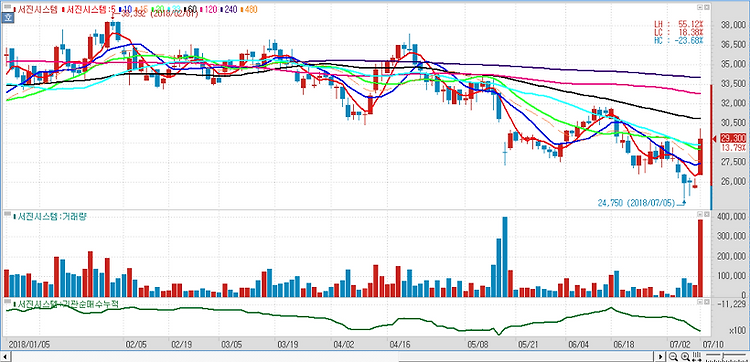Select the magenta 120-day moving average legend
Image resolution: width=750 pixels, height=362 pixels.
click(208, 9)
